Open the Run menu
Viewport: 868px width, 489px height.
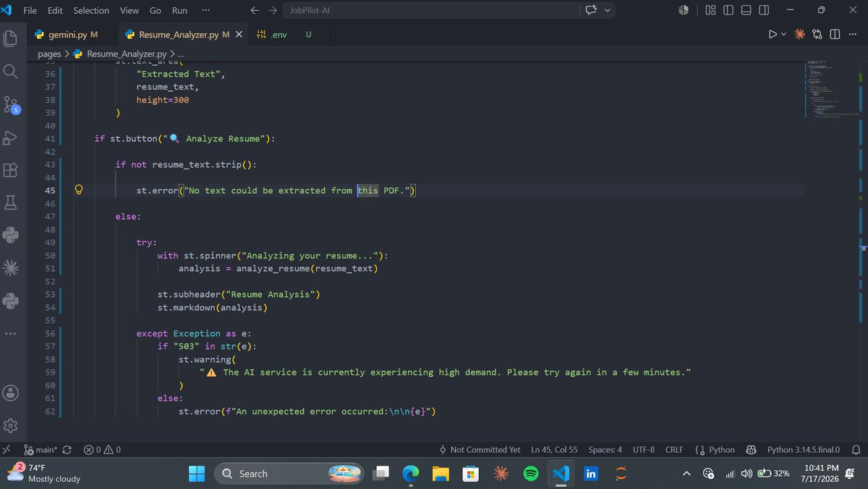point(179,10)
